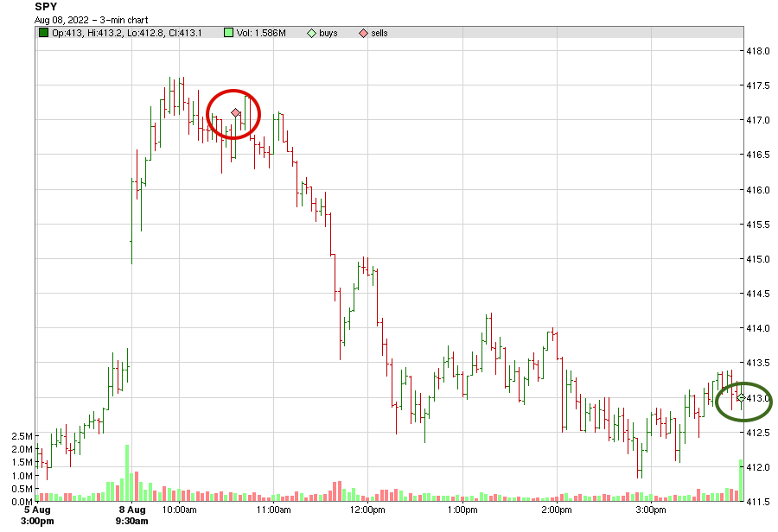Image resolution: width=778 pixels, height=532 pixels.
Task: Click the light green volume legend square
Action: pyautogui.click(x=228, y=33)
